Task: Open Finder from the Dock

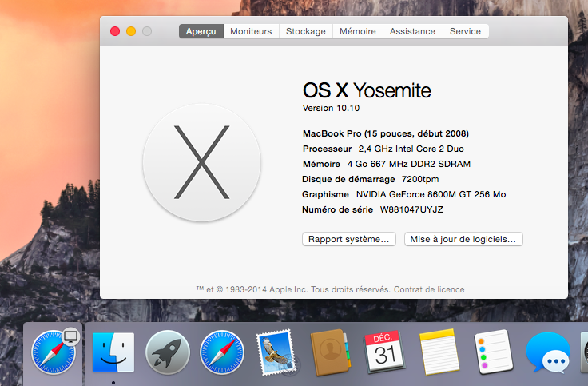Action: point(113,352)
